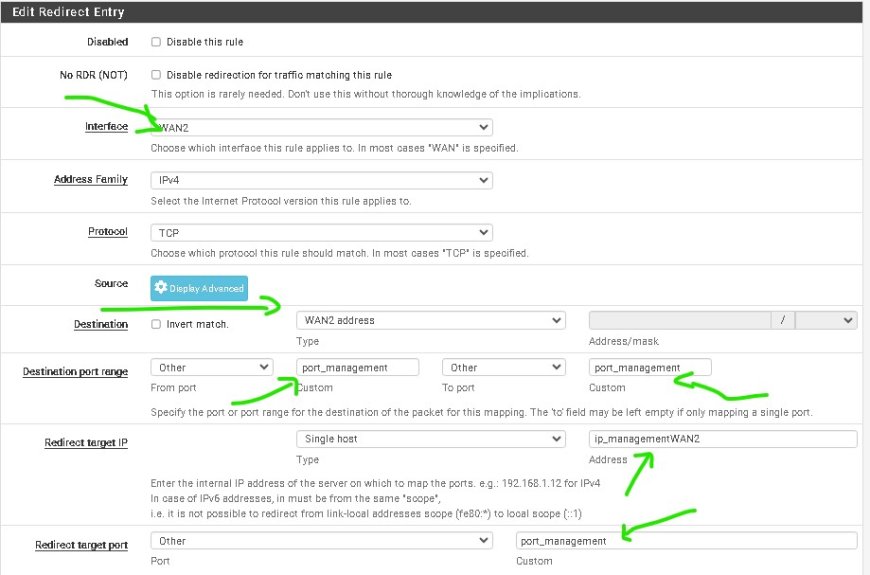The width and height of the screenshot is (870, 575).
Task: Click the Destination port range label link
Action: point(75,372)
